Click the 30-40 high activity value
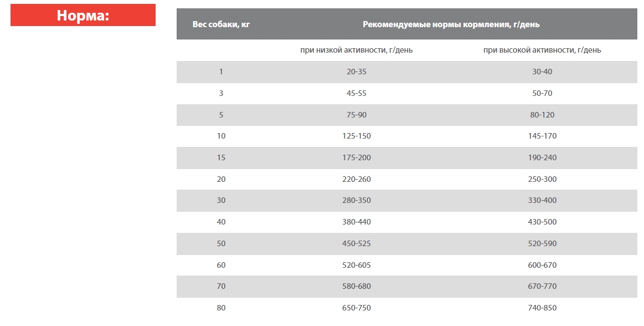644x326 pixels. click(x=542, y=72)
